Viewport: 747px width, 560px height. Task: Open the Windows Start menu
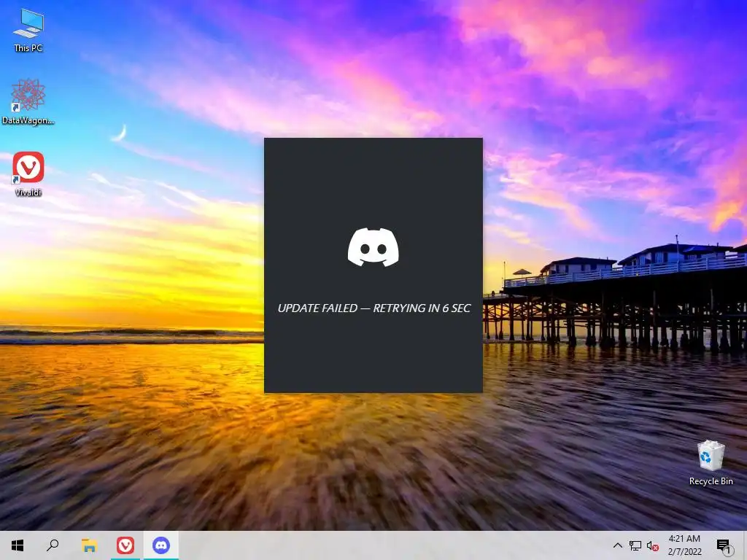[18, 545]
